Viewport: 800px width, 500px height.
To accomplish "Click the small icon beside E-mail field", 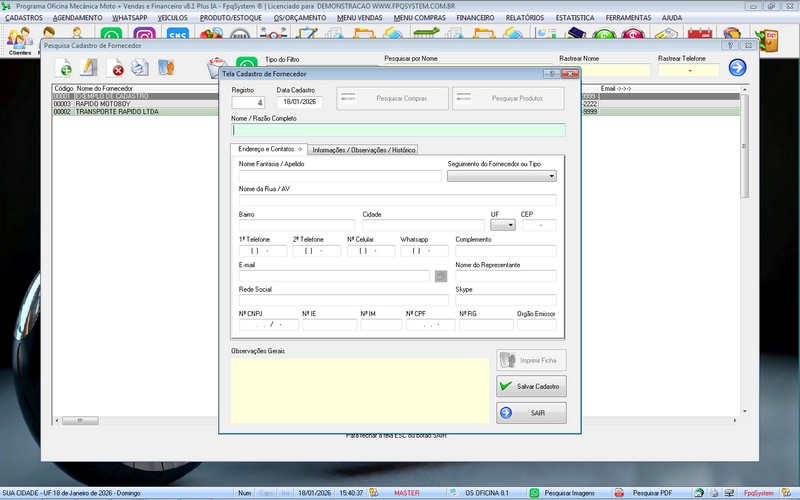I will click(x=441, y=276).
